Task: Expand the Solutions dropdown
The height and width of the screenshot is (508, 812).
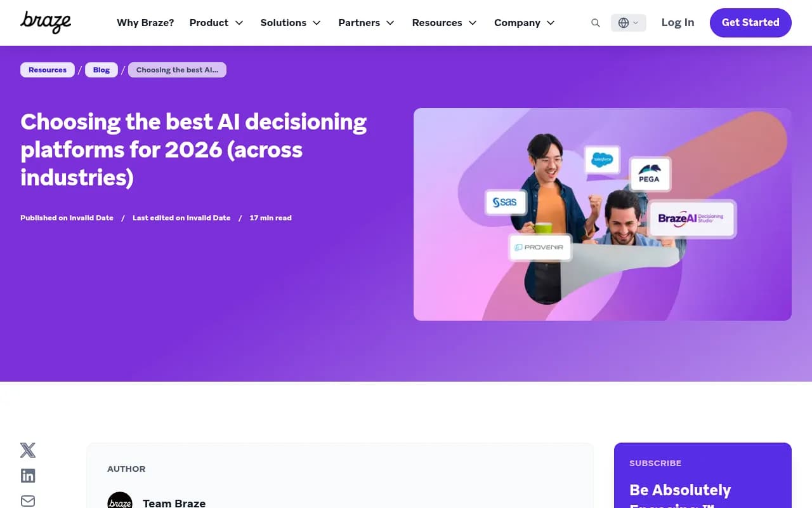Action: click(x=291, y=23)
